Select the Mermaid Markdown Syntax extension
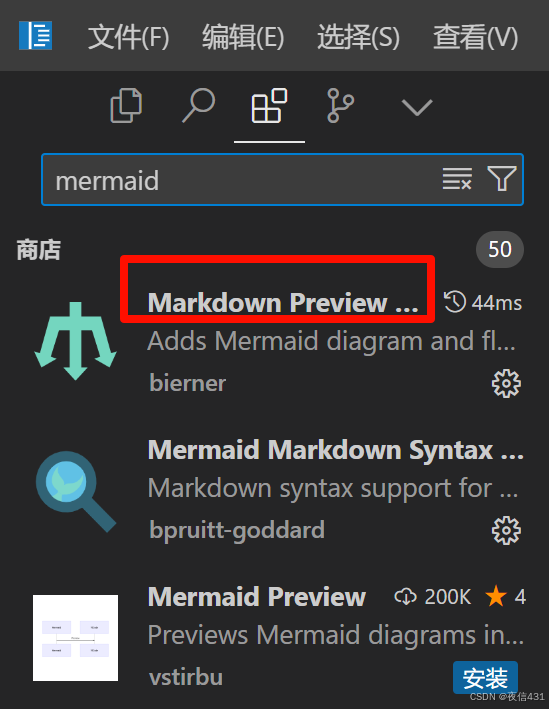 [336, 450]
